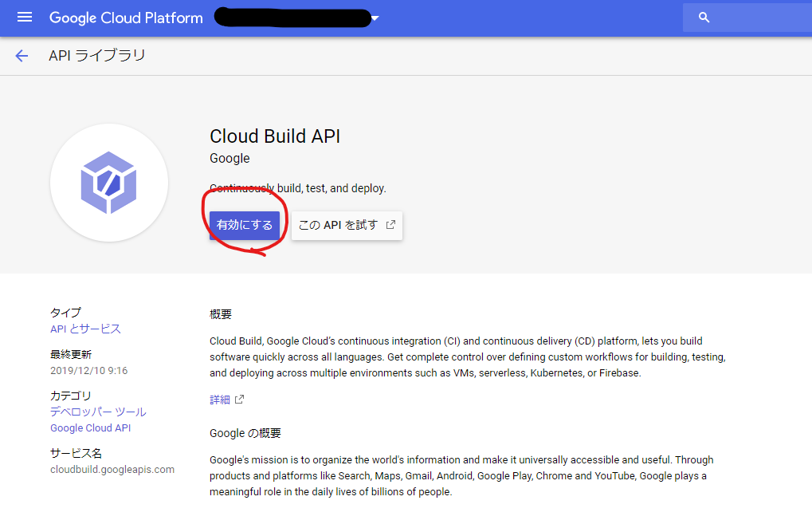Open the hamburger navigation menu
This screenshot has width=812, height=524.
(25, 18)
